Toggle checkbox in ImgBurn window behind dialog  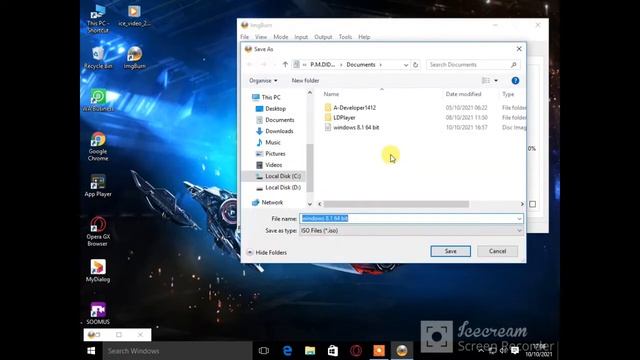(x=533, y=204)
